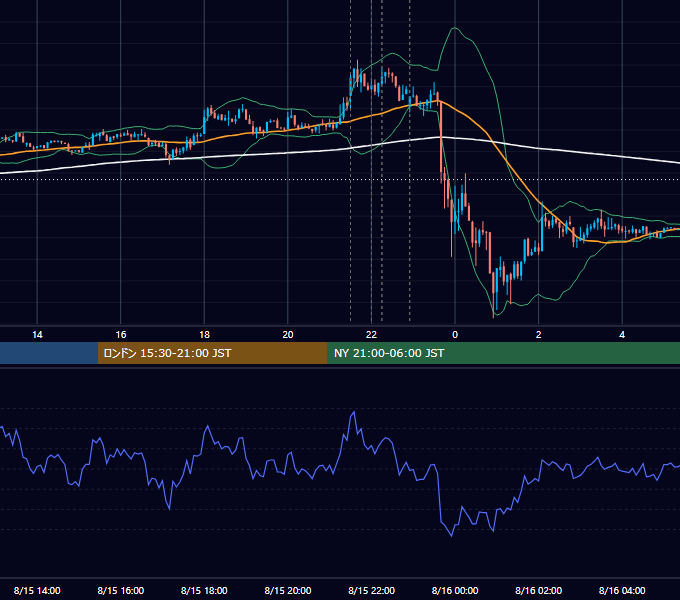
Task: Click the 8/15 22:00 label on indicator axis
Action: (371, 590)
